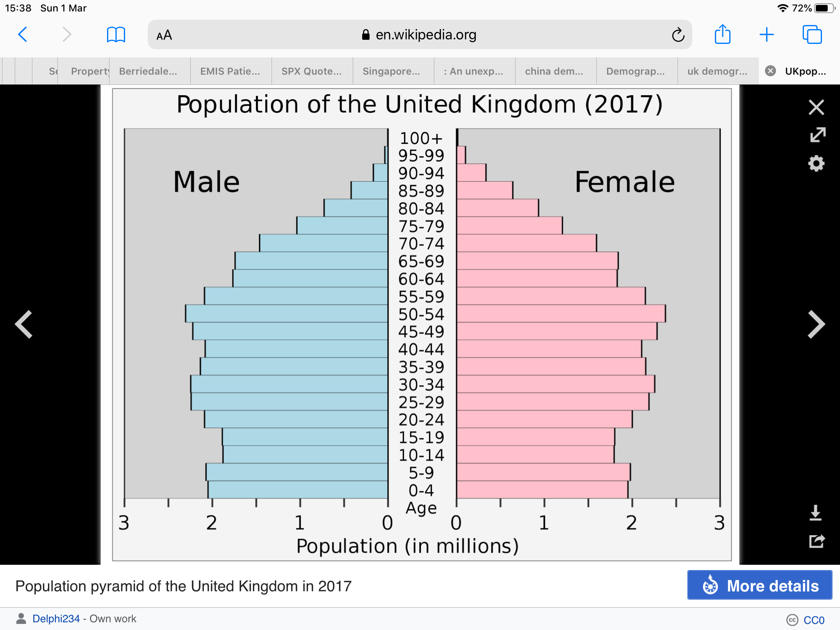840x630 pixels.
Task: Switch to the Singapore tab
Action: point(392,71)
